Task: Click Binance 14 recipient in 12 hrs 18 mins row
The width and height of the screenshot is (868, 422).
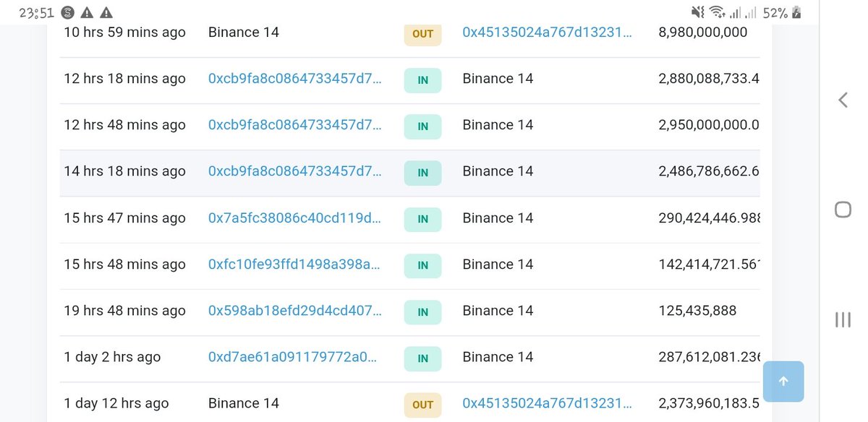Action: (x=498, y=79)
